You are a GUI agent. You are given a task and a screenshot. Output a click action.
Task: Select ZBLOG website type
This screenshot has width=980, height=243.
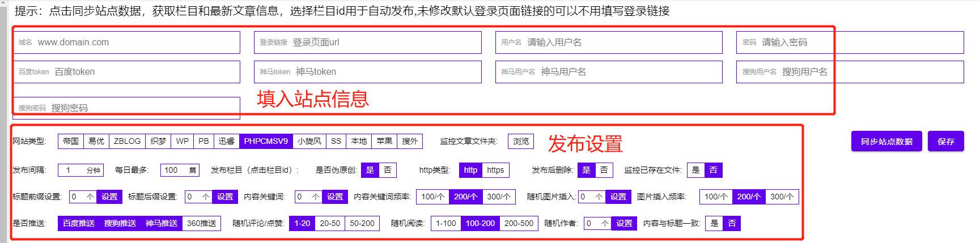[x=127, y=141]
